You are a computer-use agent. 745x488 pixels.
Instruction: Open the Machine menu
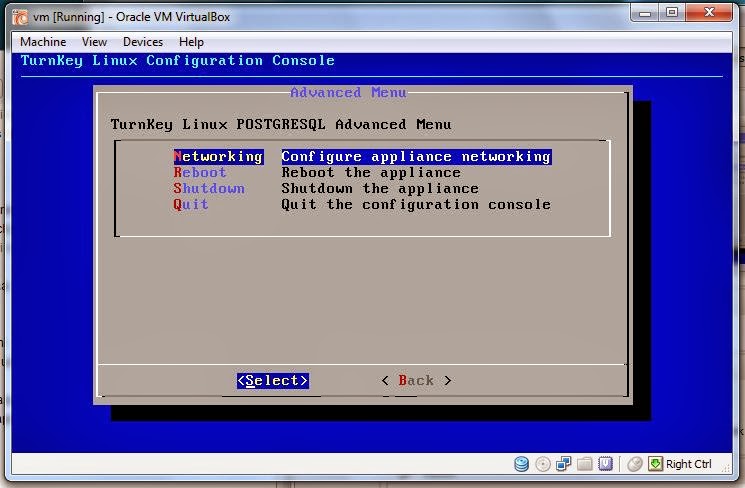[x=43, y=42]
